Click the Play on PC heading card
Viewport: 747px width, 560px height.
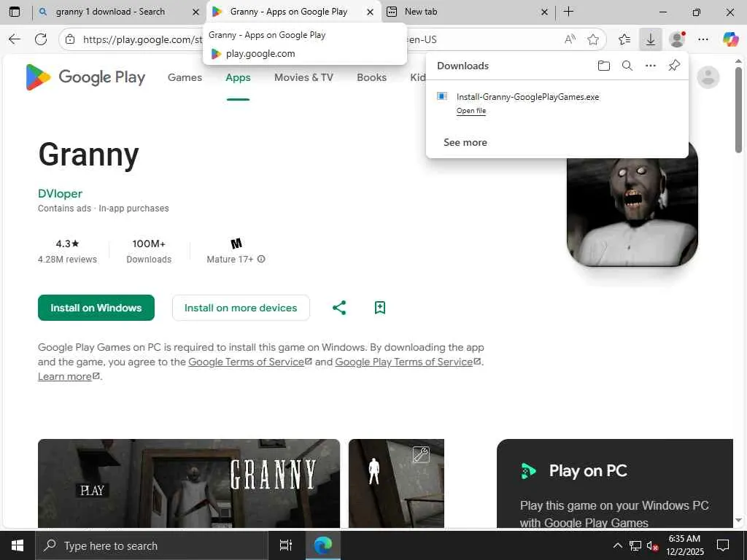tap(614, 483)
